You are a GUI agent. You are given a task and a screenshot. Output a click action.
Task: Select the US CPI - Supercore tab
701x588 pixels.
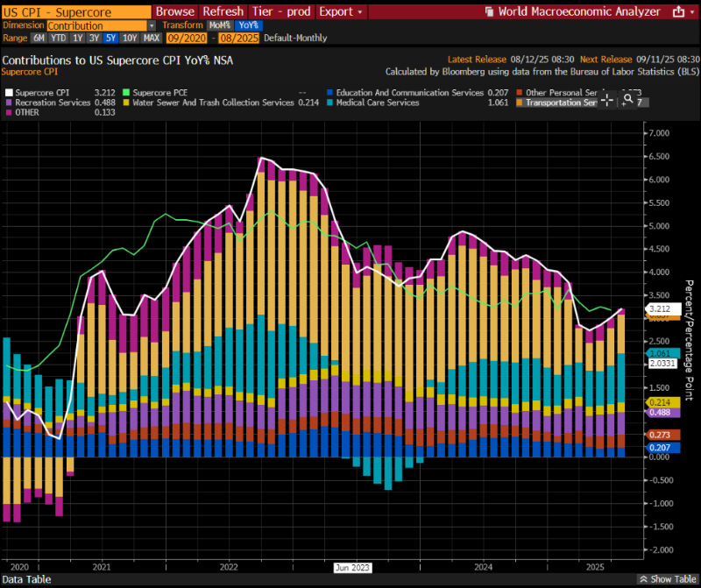point(76,11)
